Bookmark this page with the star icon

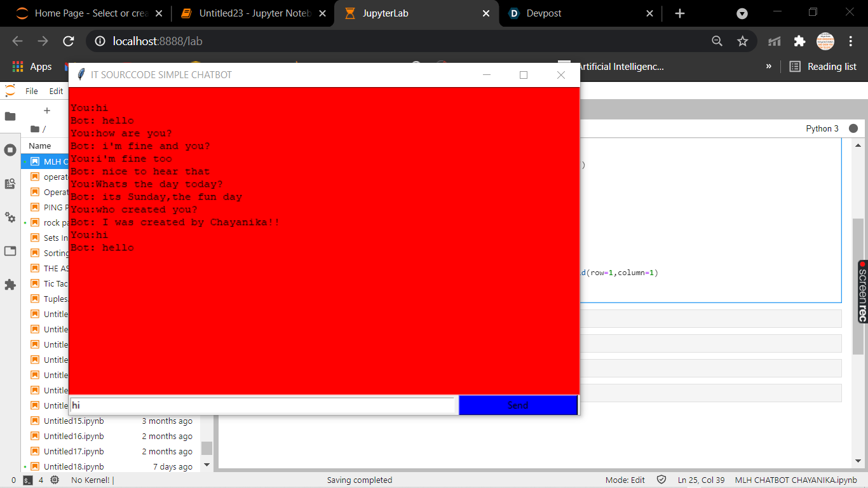(742, 41)
